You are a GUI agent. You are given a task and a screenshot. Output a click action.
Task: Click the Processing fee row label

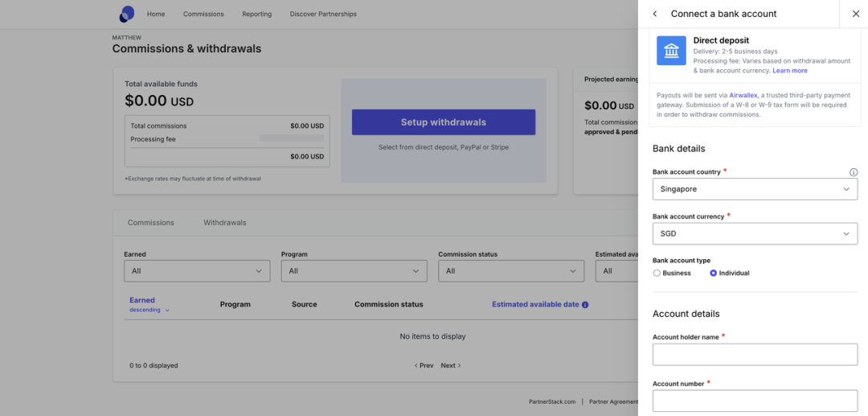pos(153,139)
